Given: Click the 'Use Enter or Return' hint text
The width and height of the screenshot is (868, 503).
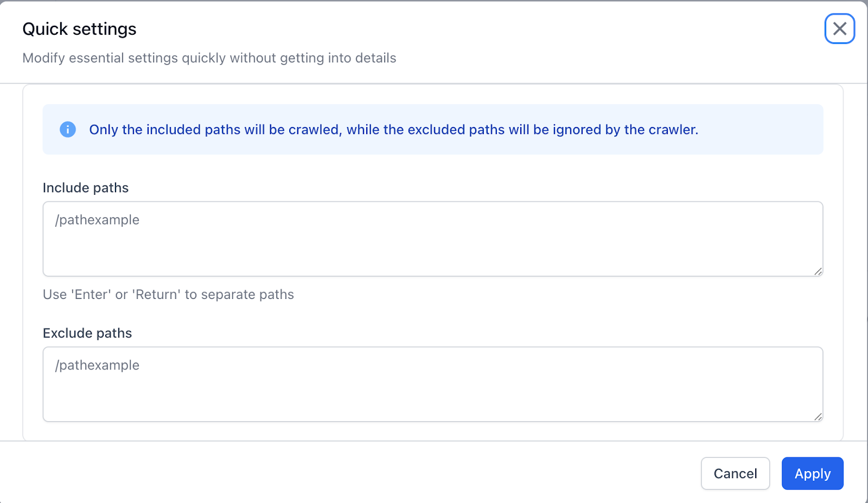Looking at the screenshot, I should [168, 295].
